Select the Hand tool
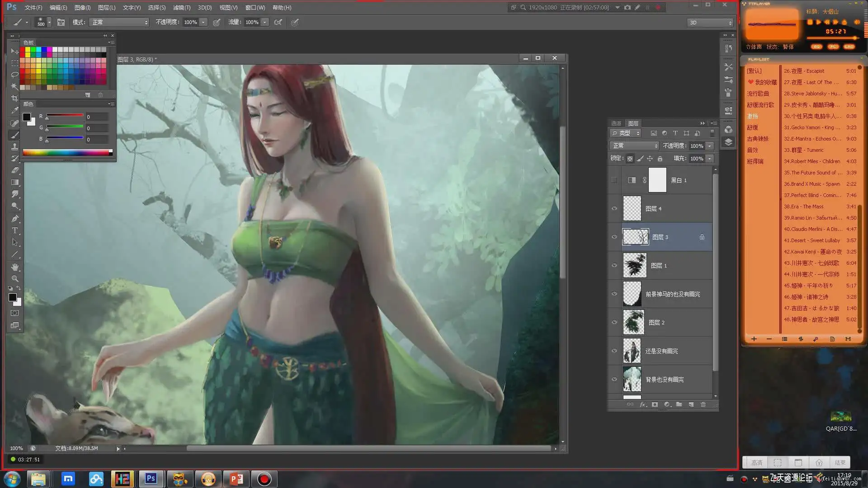The width and height of the screenshot is (868, 488). coord(14,267)
